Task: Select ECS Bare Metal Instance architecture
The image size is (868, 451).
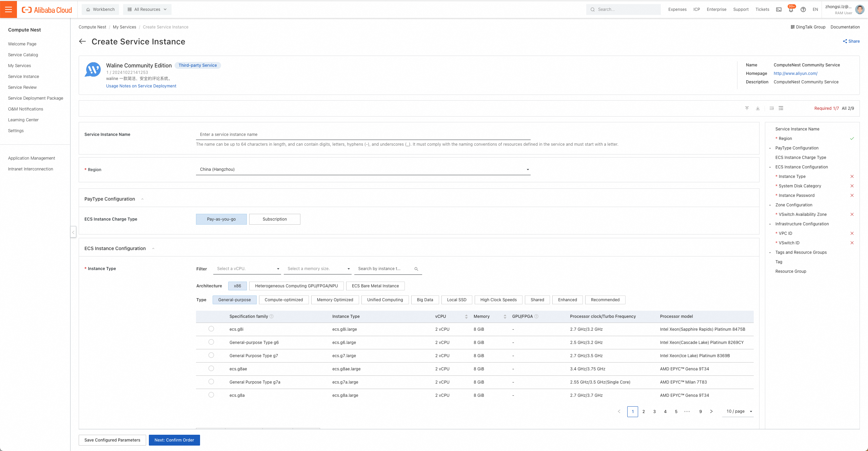Action: (x=375, y=286)
